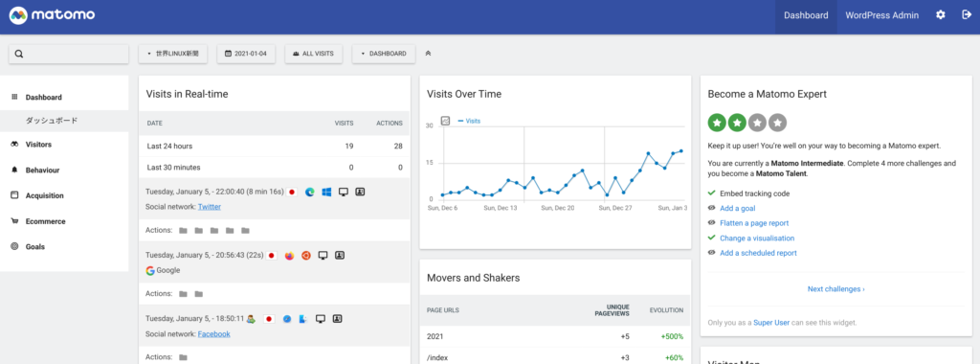Image resolution: width=980 pixels, height=364 pixels.
Task: Open the DASHBOARD selector dropdown
Action: (x=384, y=54)
